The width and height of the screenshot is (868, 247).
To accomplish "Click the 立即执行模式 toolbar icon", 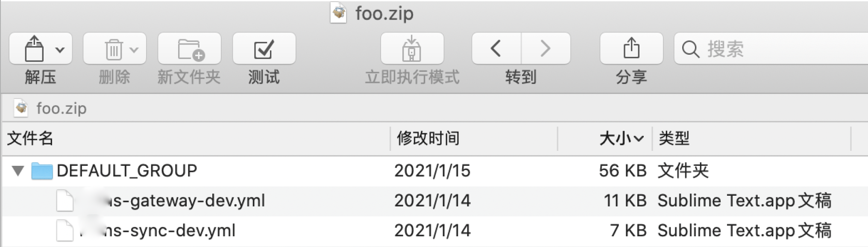I will pos(413,48).
